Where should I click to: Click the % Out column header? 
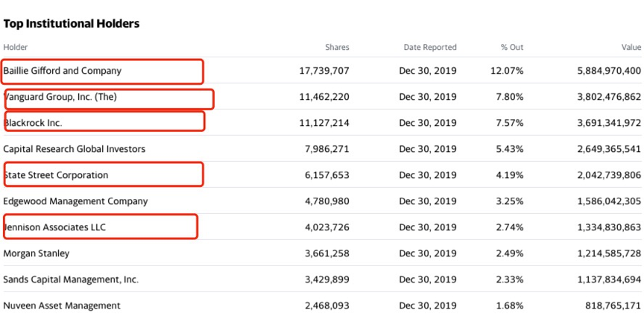click(x=512, y=48)
